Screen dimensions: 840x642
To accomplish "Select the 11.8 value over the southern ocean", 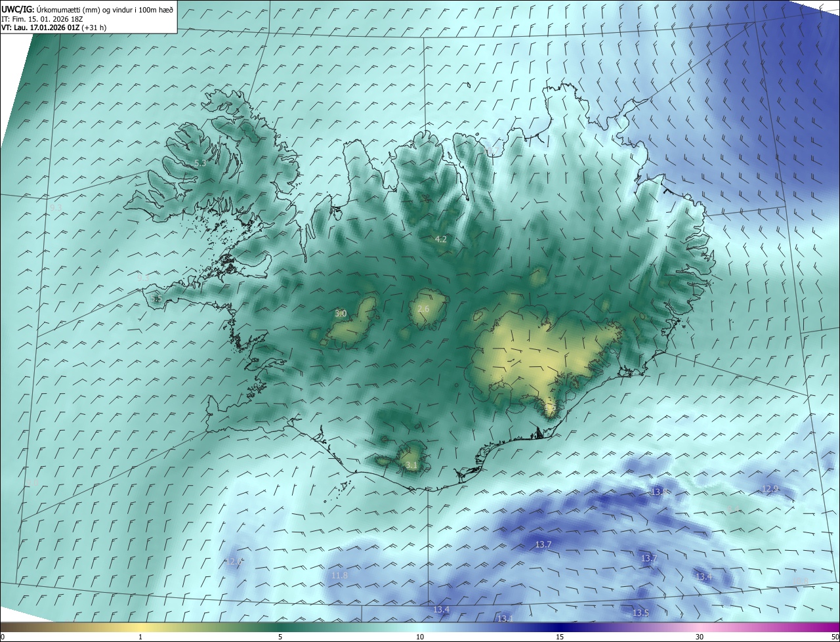I will coord(339,576).
